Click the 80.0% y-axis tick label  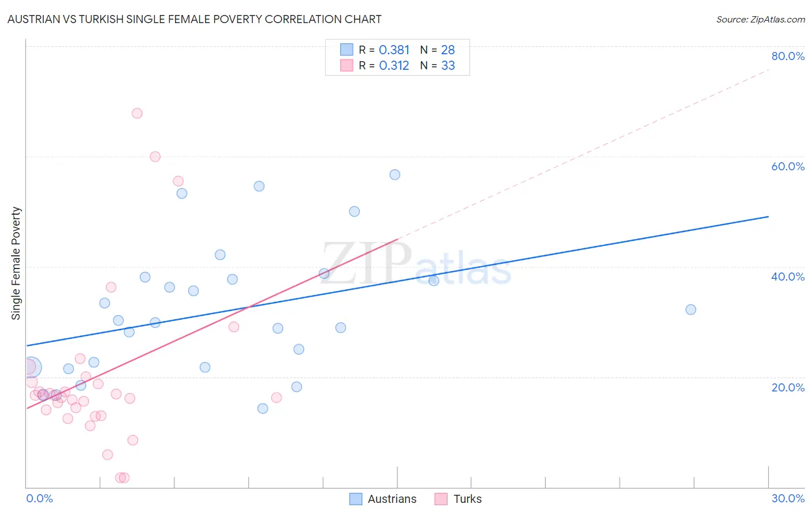click(x=788, y=56)
